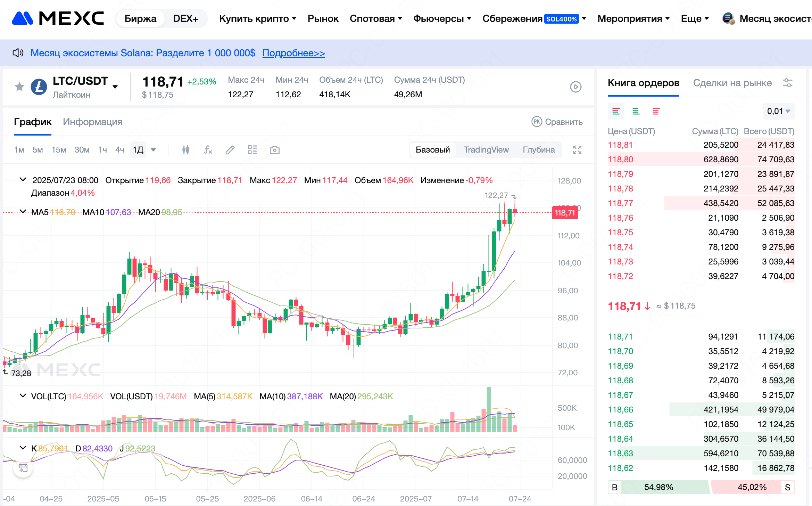
Task: Open the 0,01 price grouping dropdown
Action: pos(778,111)
